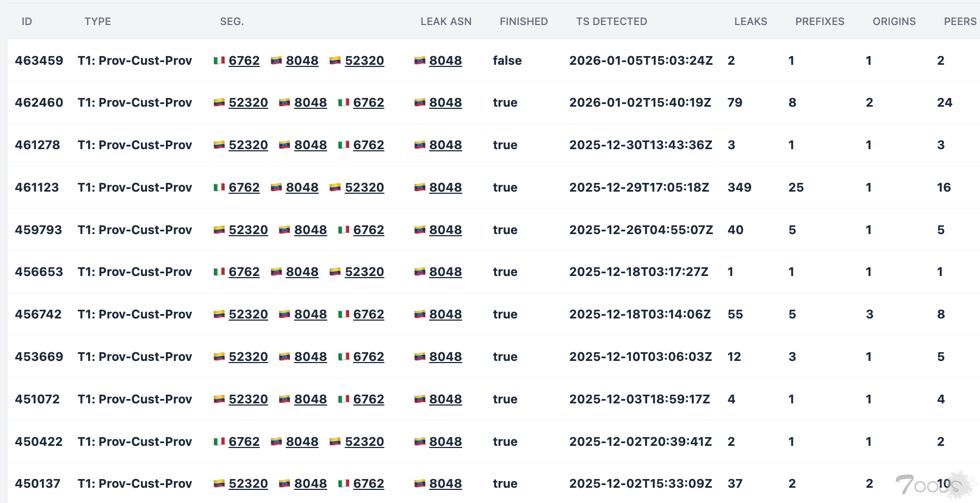Sort by the TS DETECTED column header

click(611, 21)
